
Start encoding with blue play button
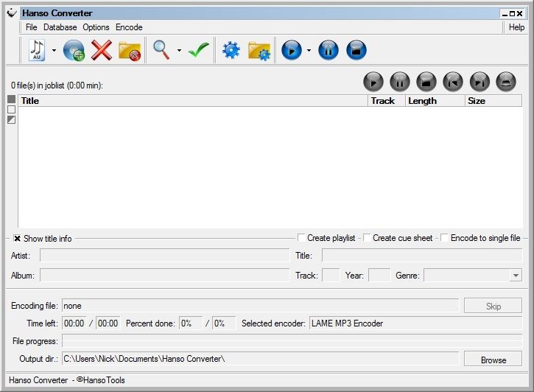292,50
